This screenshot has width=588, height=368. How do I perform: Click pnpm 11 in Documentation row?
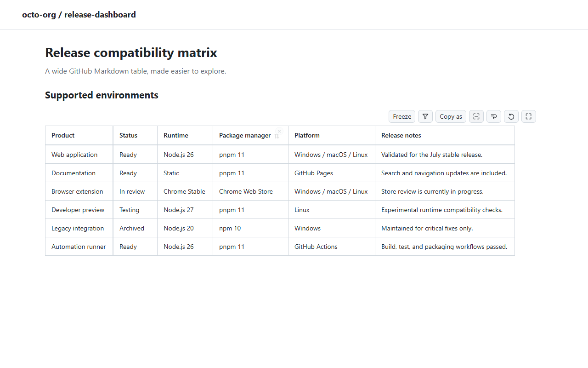click(x=250, y=173)
